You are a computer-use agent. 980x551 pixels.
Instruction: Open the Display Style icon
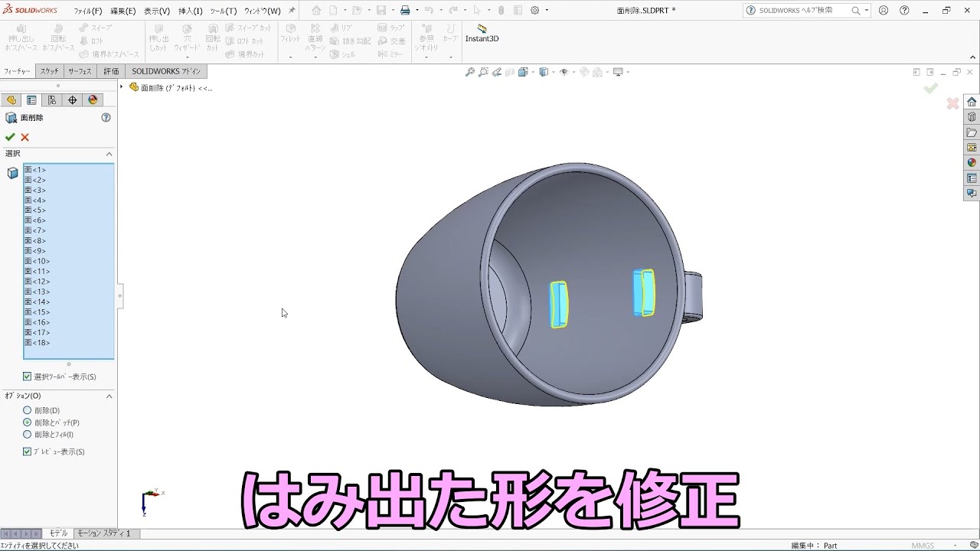(544, 72)
